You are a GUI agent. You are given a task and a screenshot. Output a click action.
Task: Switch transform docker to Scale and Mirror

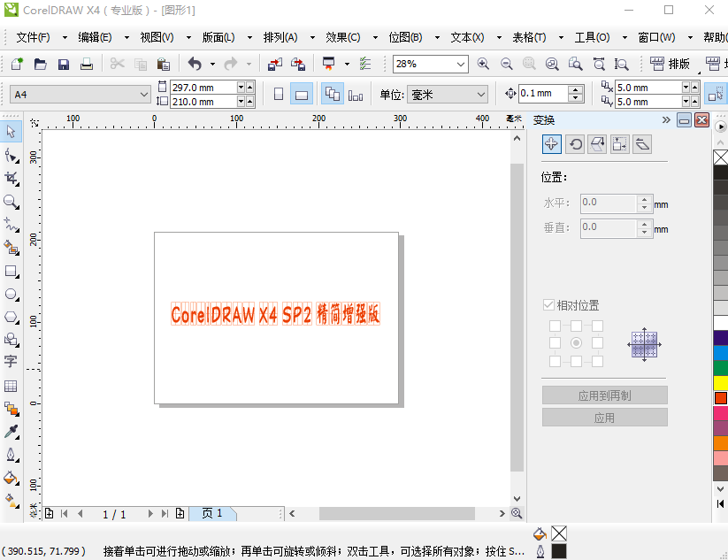[x=597, y=144]
